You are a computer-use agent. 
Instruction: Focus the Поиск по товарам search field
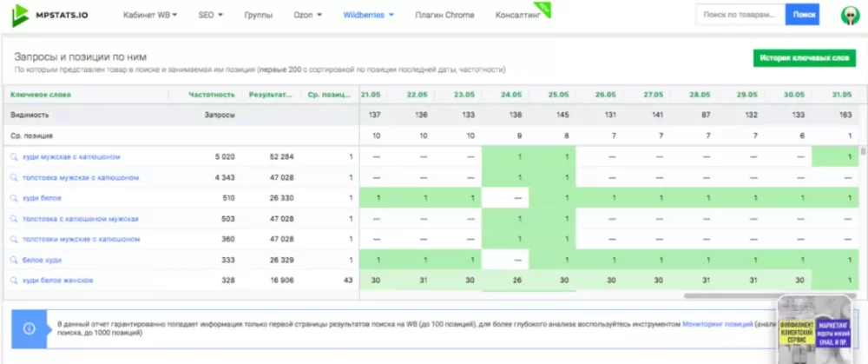coord(740,15)
